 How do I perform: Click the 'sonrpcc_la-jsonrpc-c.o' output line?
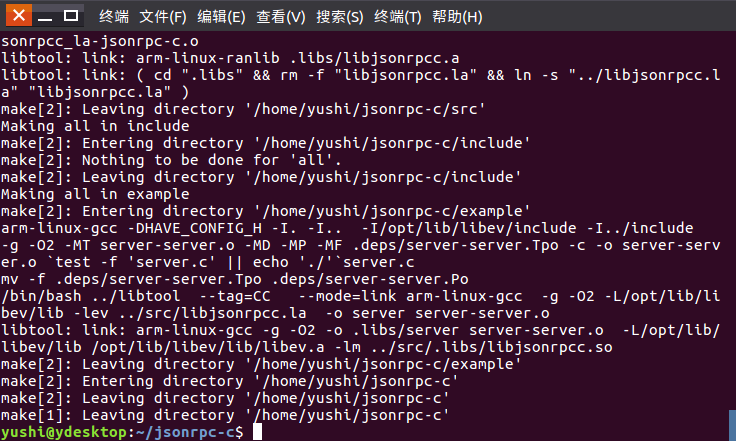(100, 41)
